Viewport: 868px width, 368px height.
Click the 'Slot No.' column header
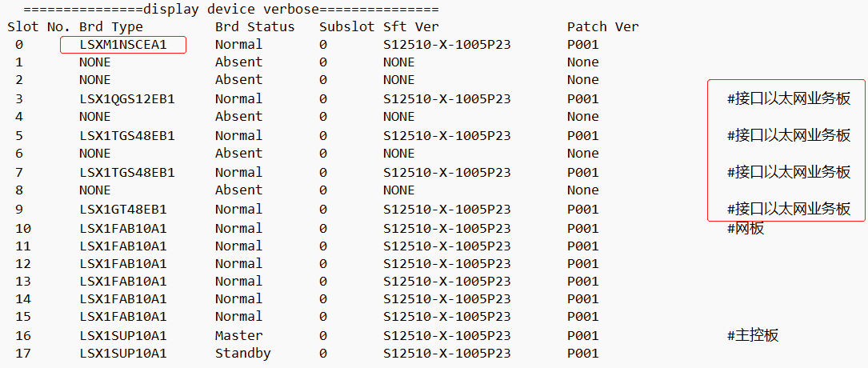coord(38,26)
